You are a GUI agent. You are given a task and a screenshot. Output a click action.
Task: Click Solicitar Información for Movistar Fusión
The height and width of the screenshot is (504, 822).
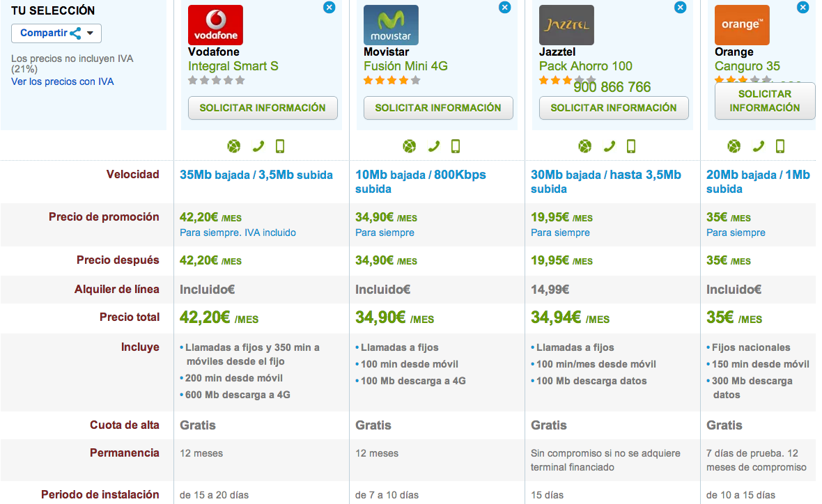[x=438, y=108]
